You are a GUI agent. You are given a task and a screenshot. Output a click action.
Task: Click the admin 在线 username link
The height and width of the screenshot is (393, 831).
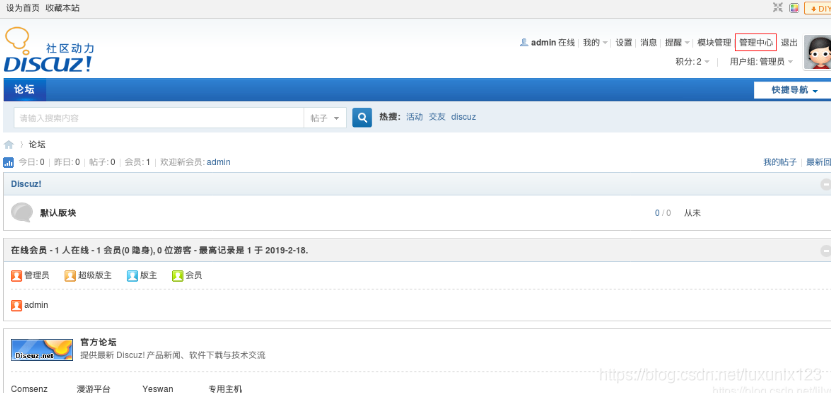click(x=553, y=42)
